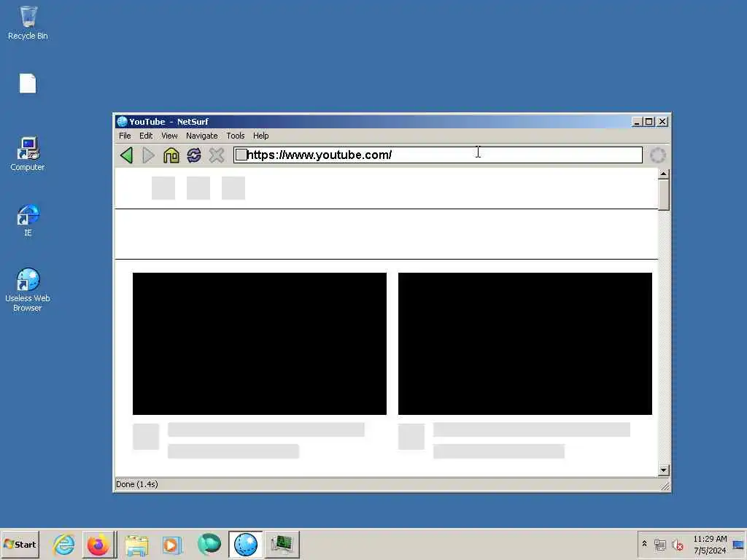Click the grey Forward arrow button

149,155
